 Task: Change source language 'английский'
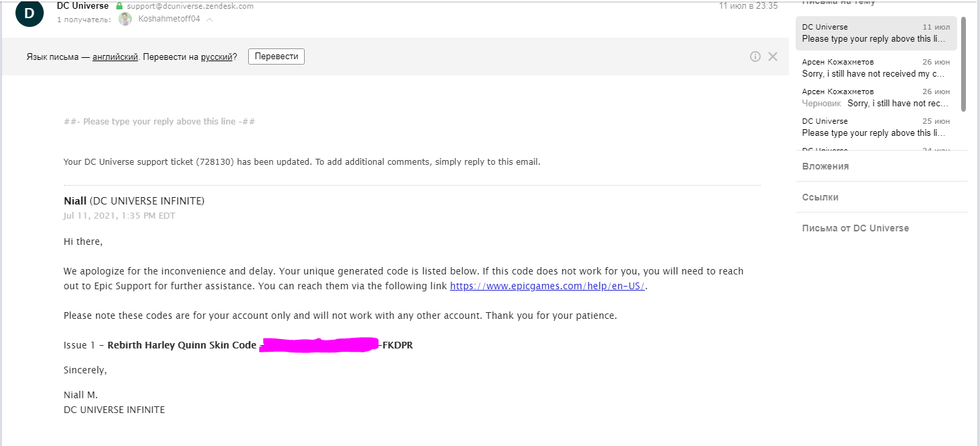pos(115,57)
